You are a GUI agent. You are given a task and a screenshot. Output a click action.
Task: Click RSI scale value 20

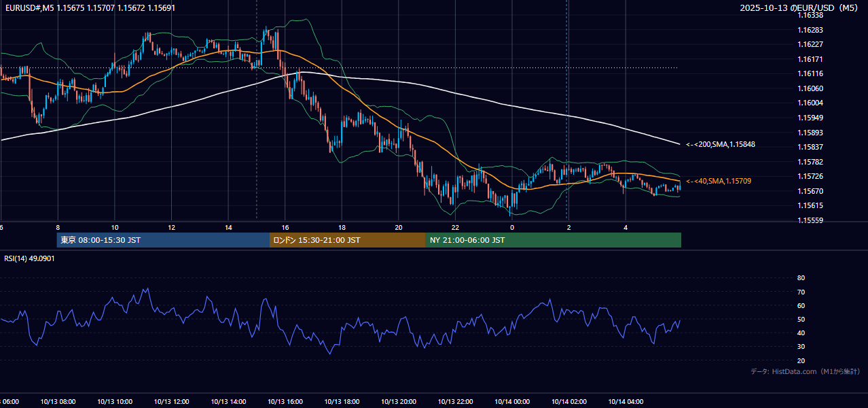pyautogui.click(x=801, y=360)
